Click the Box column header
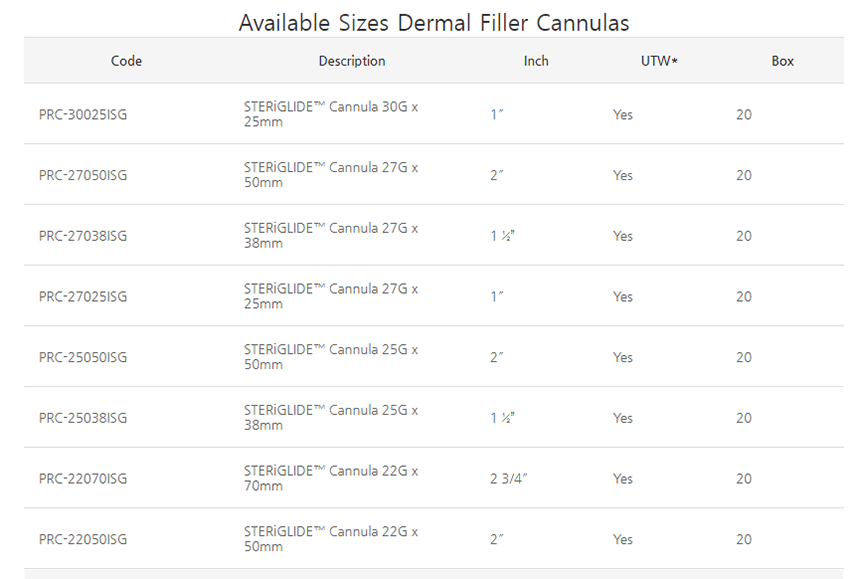Image resolution: width=860 pixels, height=579 pixels. [782, 61]
